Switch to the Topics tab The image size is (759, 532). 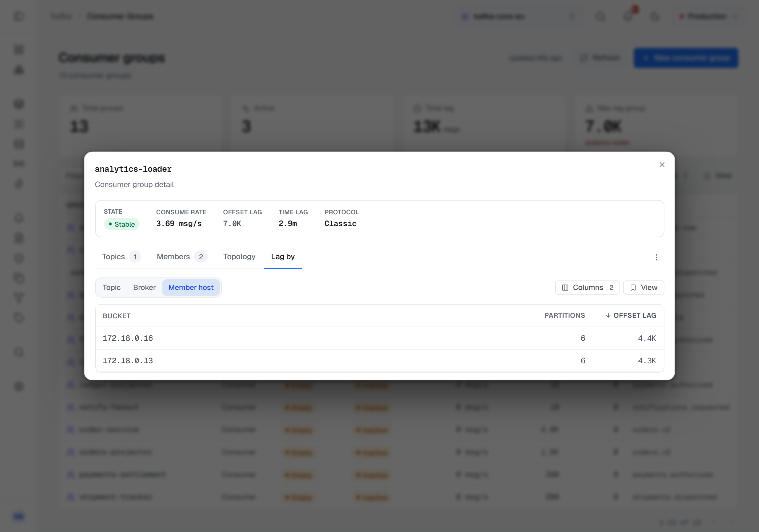tap(121, 257)
